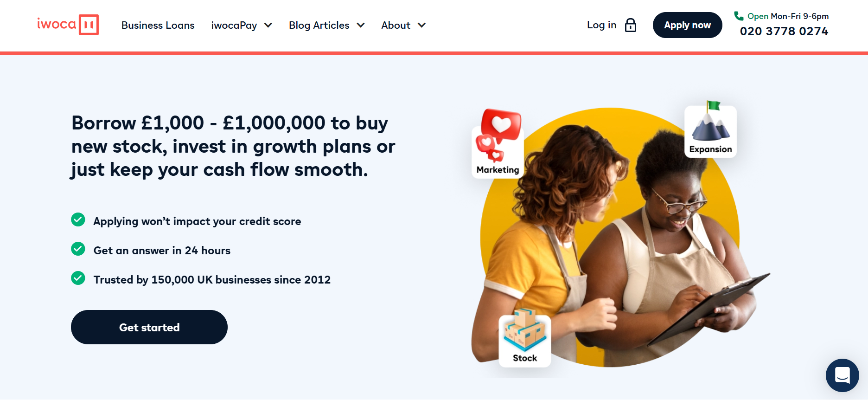Screen dimensions: 868x400
Task: Open the chat widget bubble
Action: (x=842, y=375)
